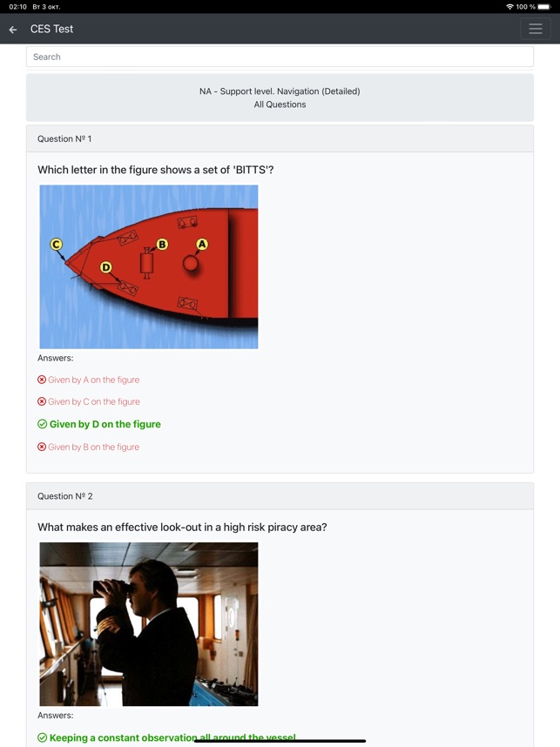The width and height of the screenshot is (560, 747).
Task: Tap the battery indicator icon
Action: [544, 7]
